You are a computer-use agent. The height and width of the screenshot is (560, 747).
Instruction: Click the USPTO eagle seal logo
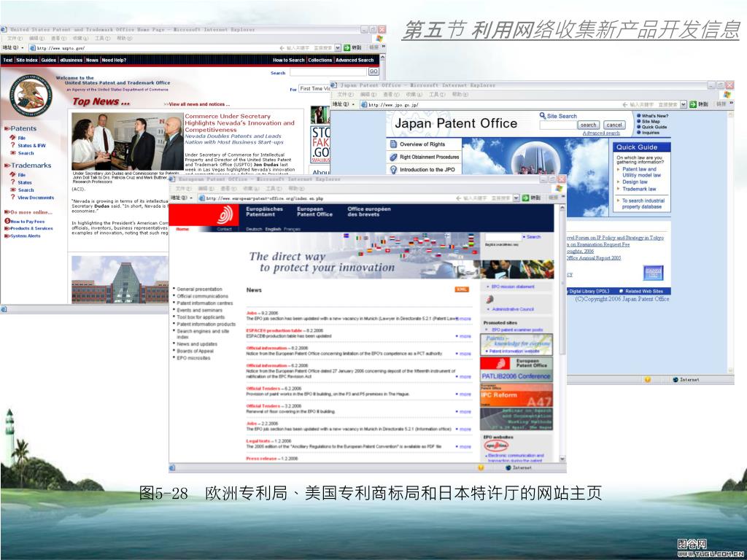pos(31,96)
